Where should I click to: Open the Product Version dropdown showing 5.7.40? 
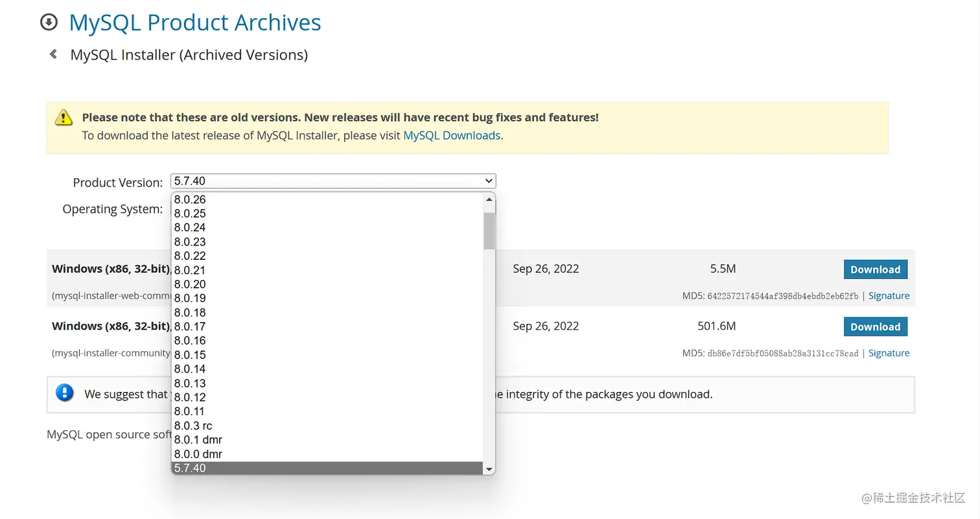(333, 181)
